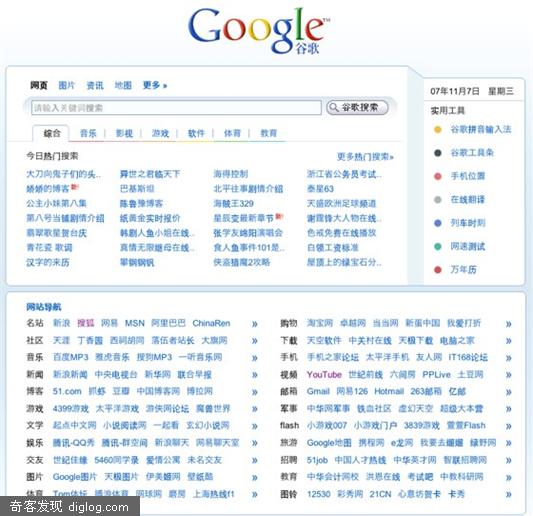Viewport: 533px width, 516px height.
Task: Select the 综合 category tab
Action: [x=52, y=133]
